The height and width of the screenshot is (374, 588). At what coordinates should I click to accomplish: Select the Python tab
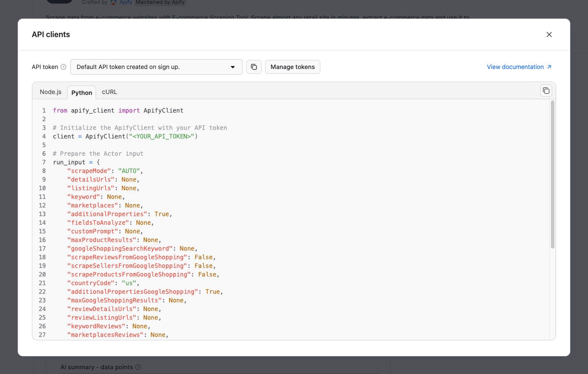click(81, 92)
